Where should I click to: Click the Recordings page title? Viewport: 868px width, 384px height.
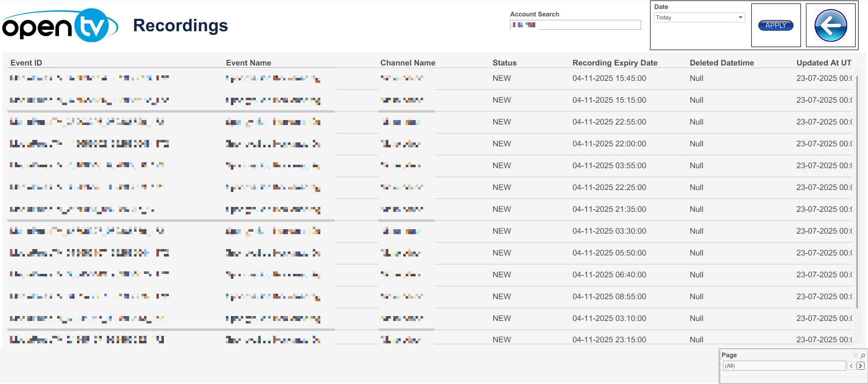180,25
